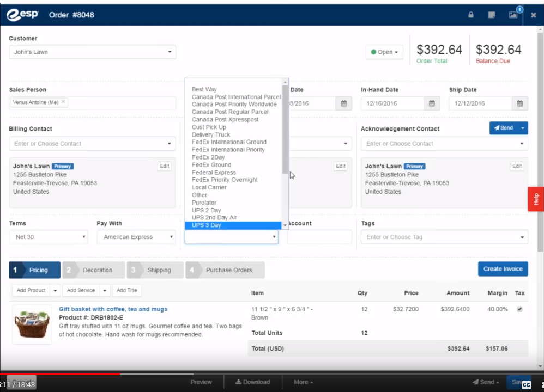
Task: Open the Customer dropdown showing John's Lawn
Action: click(x=92, y=52)
